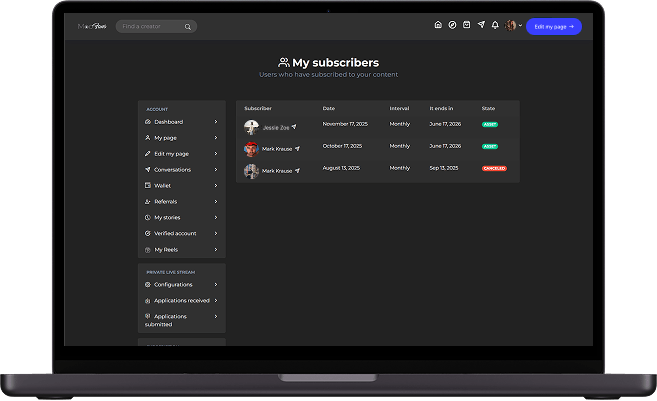Click Mark Krause avatar in October row
This screenshot has height=401, width=657.
pyautogui.click(x=251, y=149)
